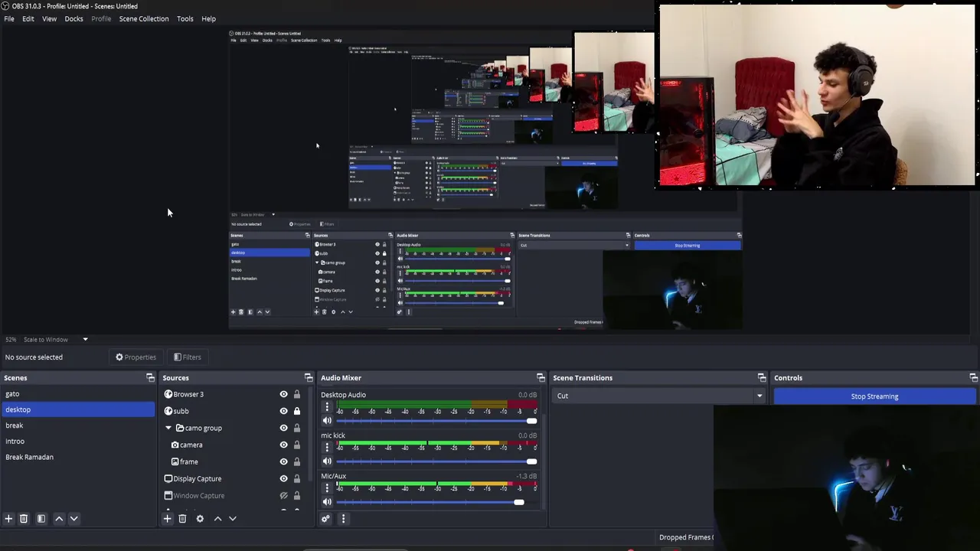Open the Tools menu
The width and height of the screenshot is (980, 551).
coord(185,18)
